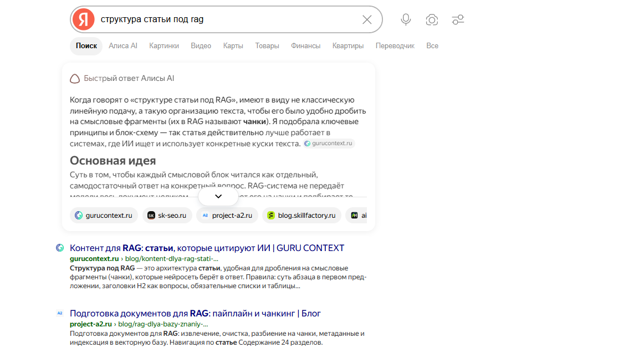Open the Товары tab
Image resolution: width=644 pixels, height=358 pixels.
[267, 46]
